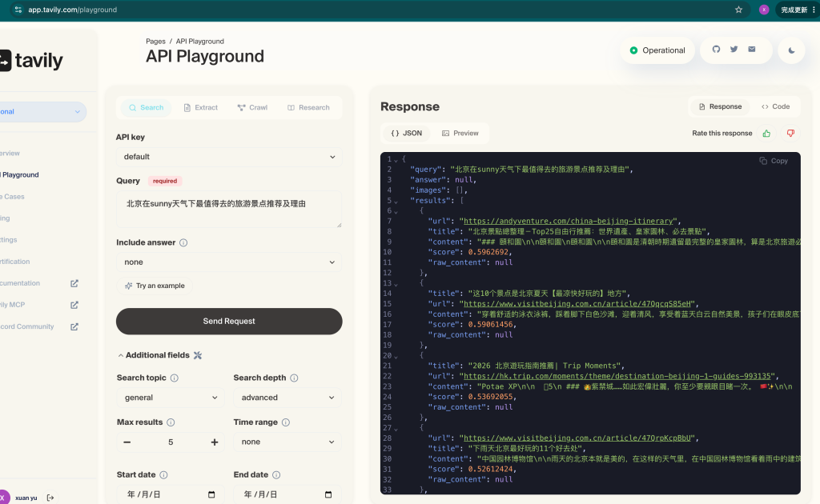Screen dimensions: 820x504
Task: Collapse the results array at line 5
Action: coord(396,201)
